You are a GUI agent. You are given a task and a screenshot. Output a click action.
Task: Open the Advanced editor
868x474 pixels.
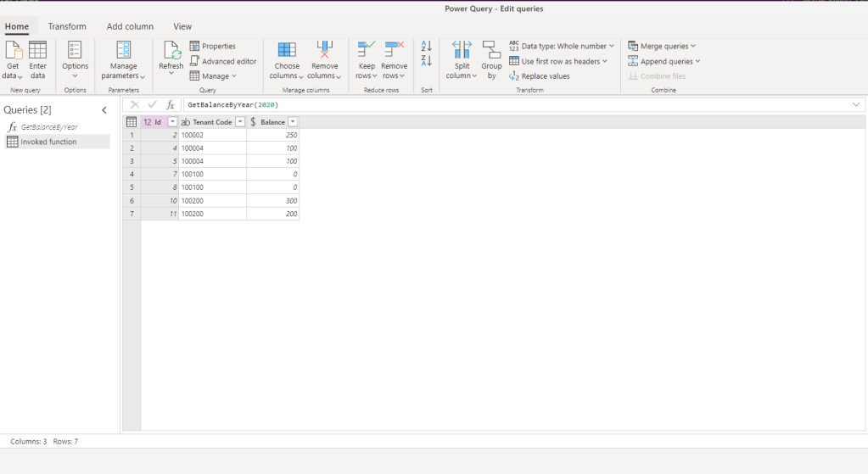click(x=223, y=61)
